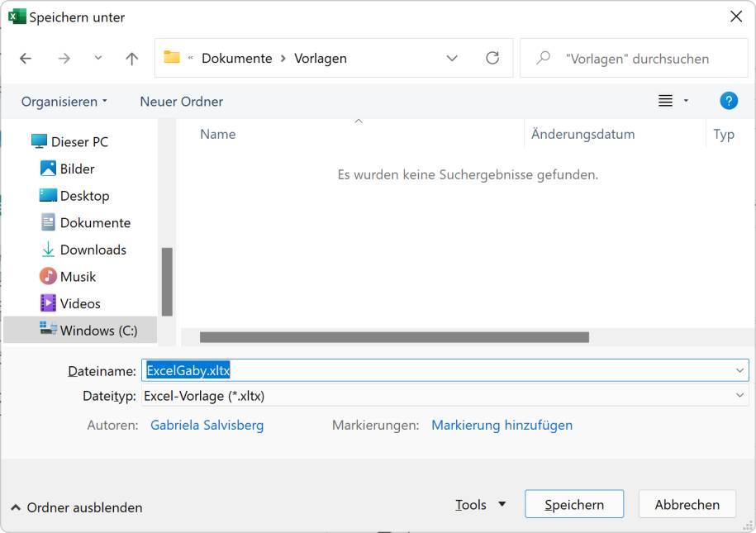
Task: Click the horizontal scrollbar in file list
Action: point(394,337)
